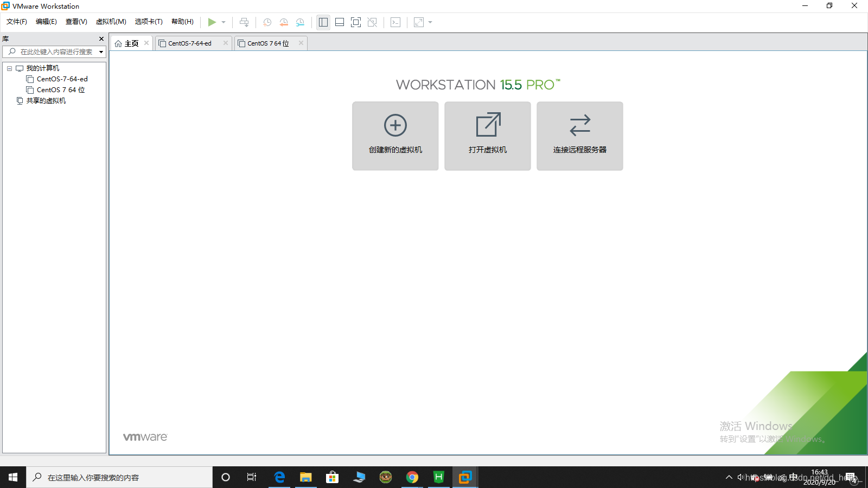Click the VMware icon in title bar
Screen dimensions: 868x488
coord(5,6)
